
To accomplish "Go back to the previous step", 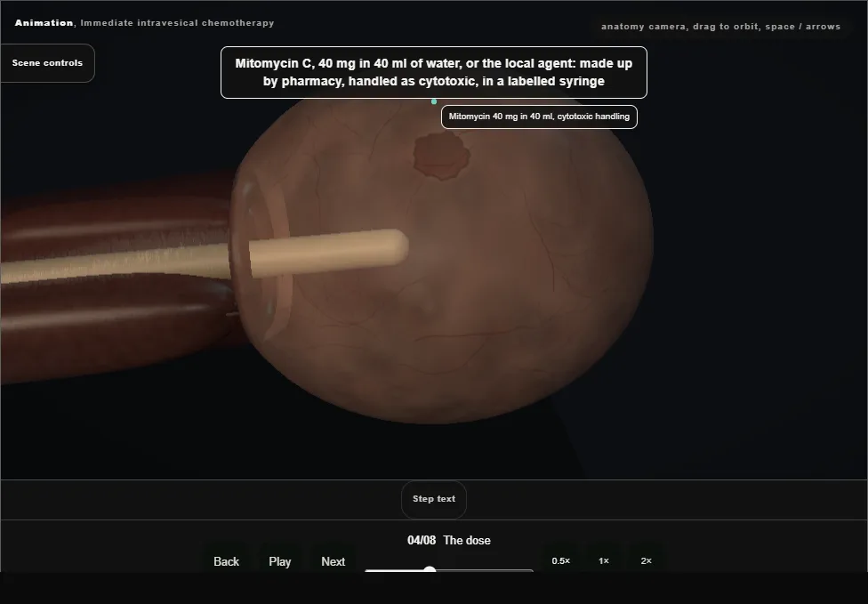I will 227,561.
